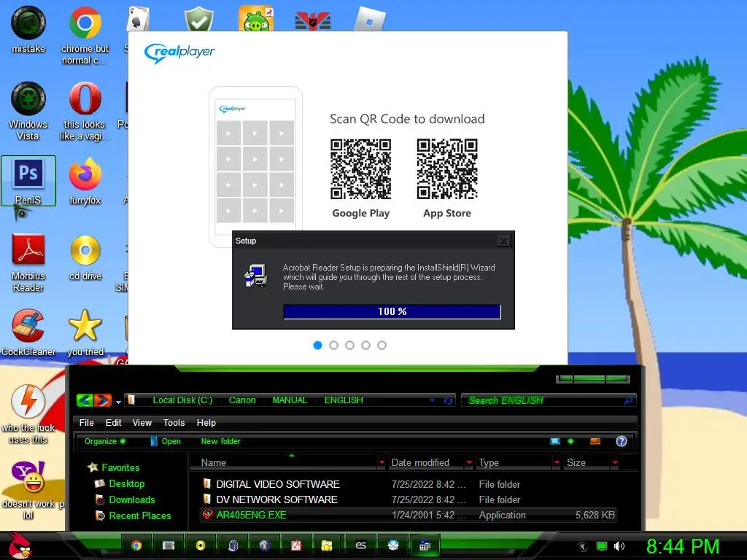Select the second RealPlayer carousel dot
Image resolution: width=747 pixels, height=560 pixels.
click(x=333, y=345)
